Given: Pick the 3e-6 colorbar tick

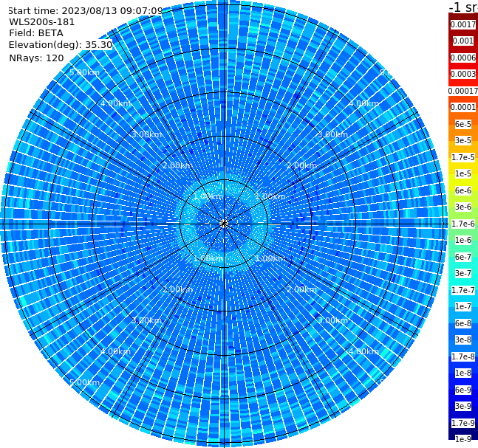Looking at the screenshot, I should coord(463,207).
